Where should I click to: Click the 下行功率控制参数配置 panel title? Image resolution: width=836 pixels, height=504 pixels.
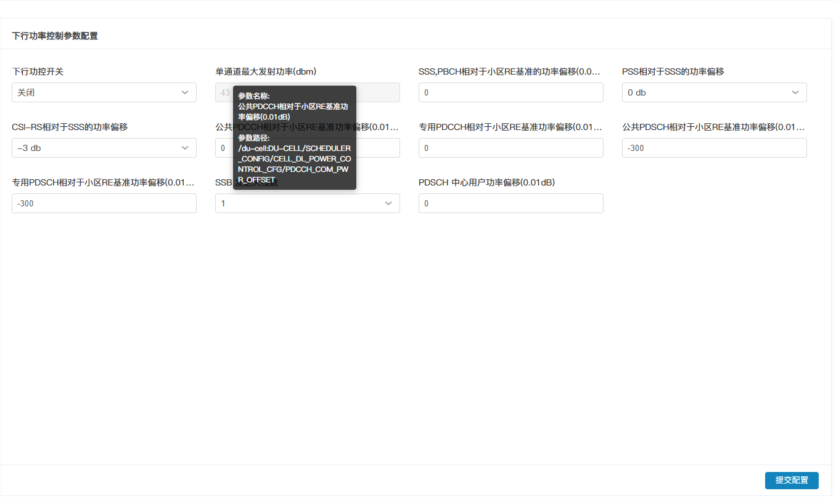[55, 36]
